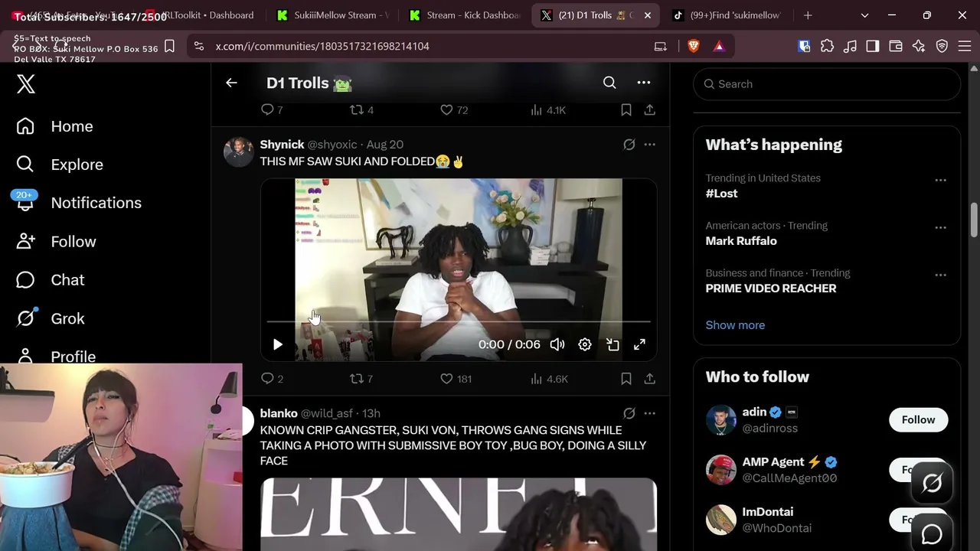Close the D1 Trolls browser tab
Image resolution: width=980 pixels, height=551 pixels.
tap(648, 15)
